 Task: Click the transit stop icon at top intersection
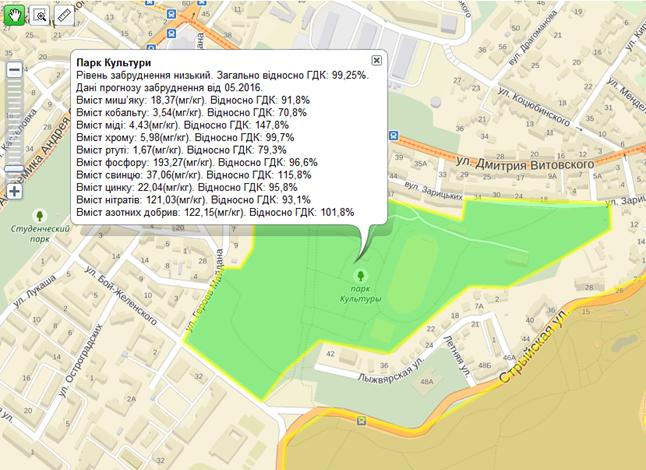171,14
